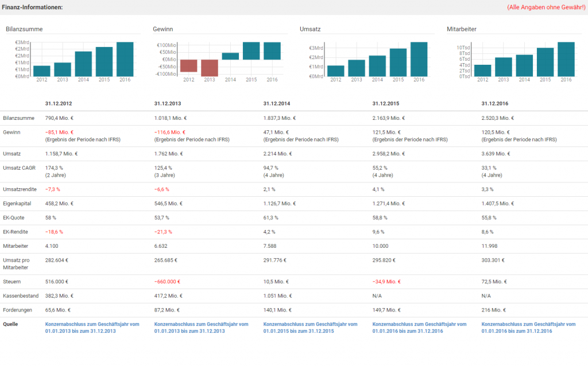
Task: Click the 2014 bar in Gewinn chart
Action: tap(230, 56)
